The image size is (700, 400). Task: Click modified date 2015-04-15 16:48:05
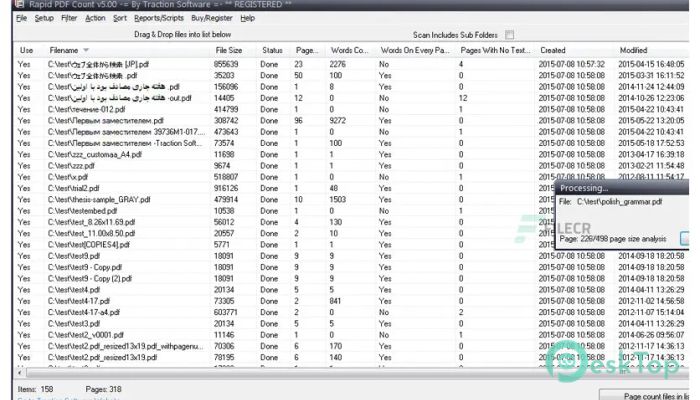651,64
